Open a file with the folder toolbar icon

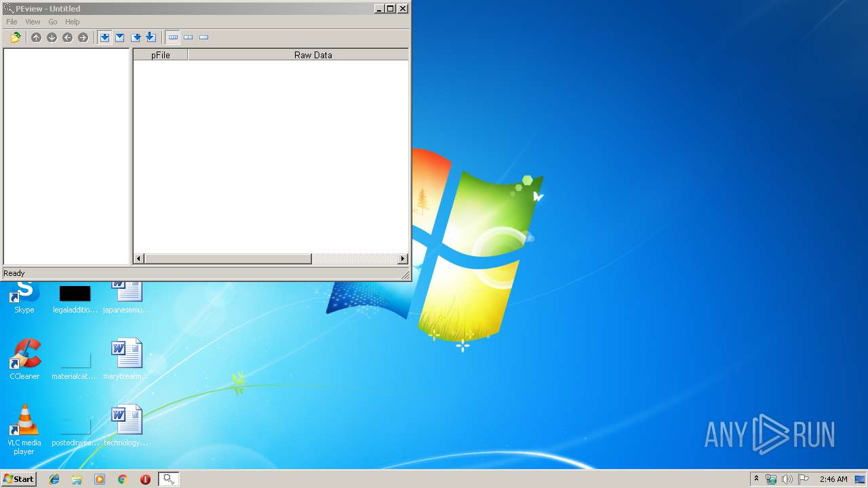click(x=16, y=37)
